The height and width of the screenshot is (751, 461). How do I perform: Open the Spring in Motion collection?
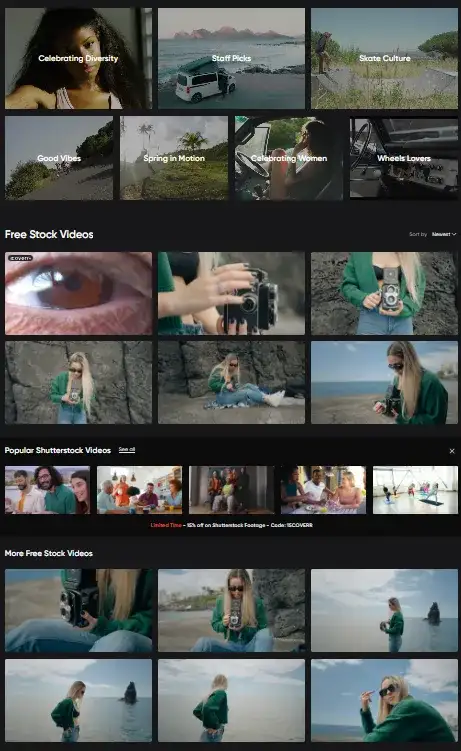click(x=174, y=158)
